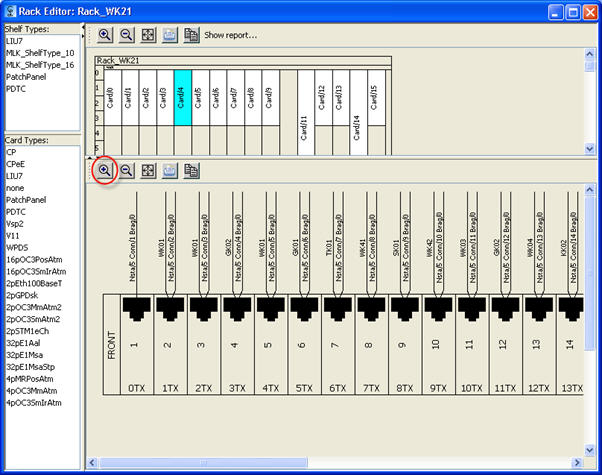
Task: Select V11 card type
Action: tap(13, 235)
